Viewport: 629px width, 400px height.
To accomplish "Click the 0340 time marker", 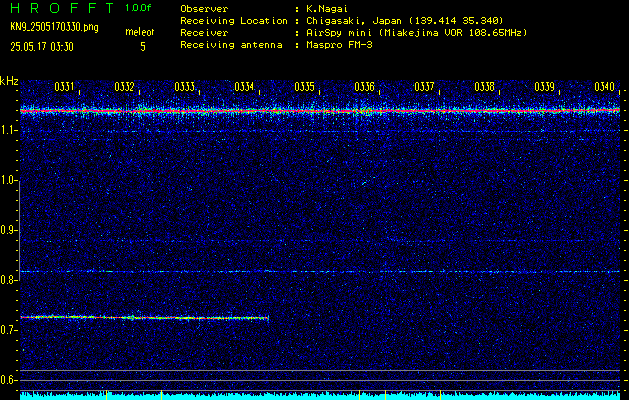I will [605, 87].
